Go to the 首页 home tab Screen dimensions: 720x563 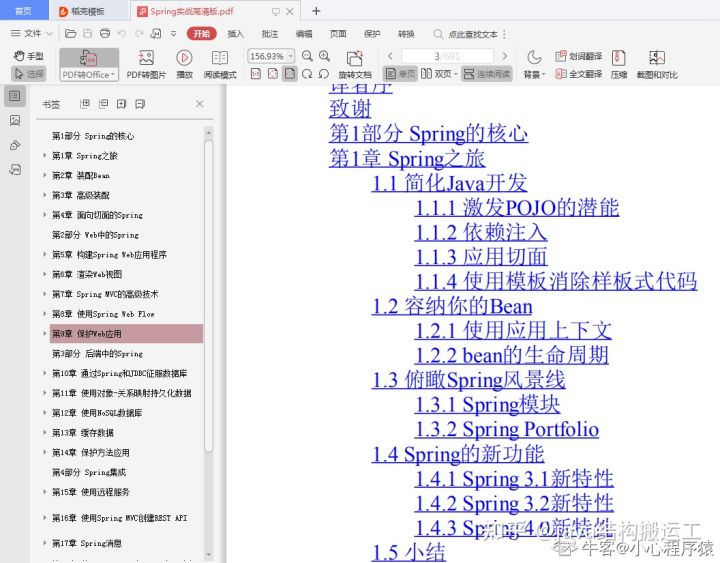(24, 10)
